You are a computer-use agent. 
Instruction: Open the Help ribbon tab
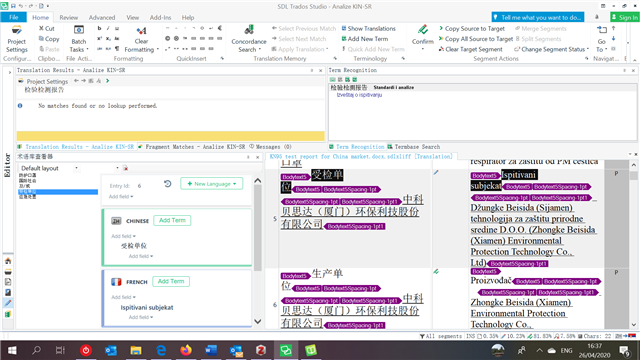point(188,18)
